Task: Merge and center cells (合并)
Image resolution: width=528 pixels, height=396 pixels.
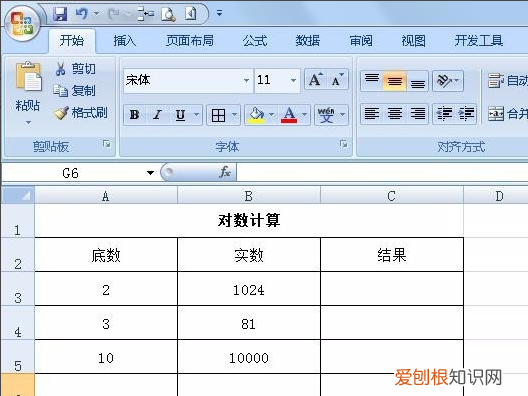Action: [508, 114]
